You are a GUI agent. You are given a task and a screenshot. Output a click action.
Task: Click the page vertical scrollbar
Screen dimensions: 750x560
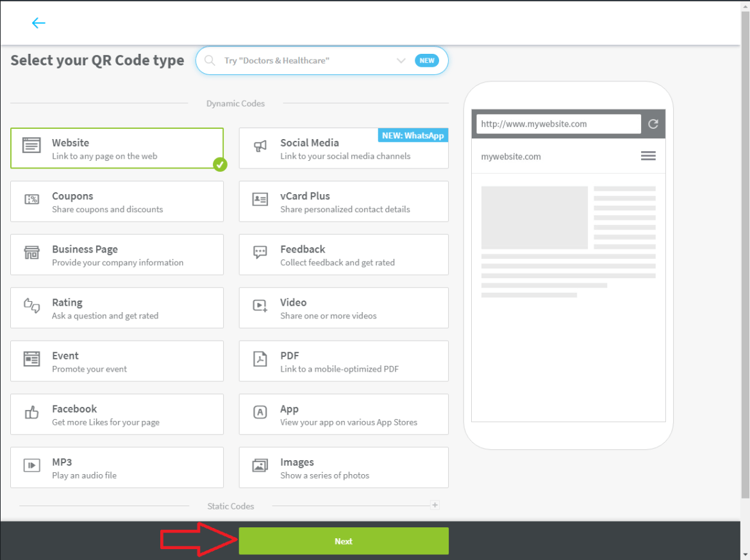pyautogui.click(x=744, y=256)
